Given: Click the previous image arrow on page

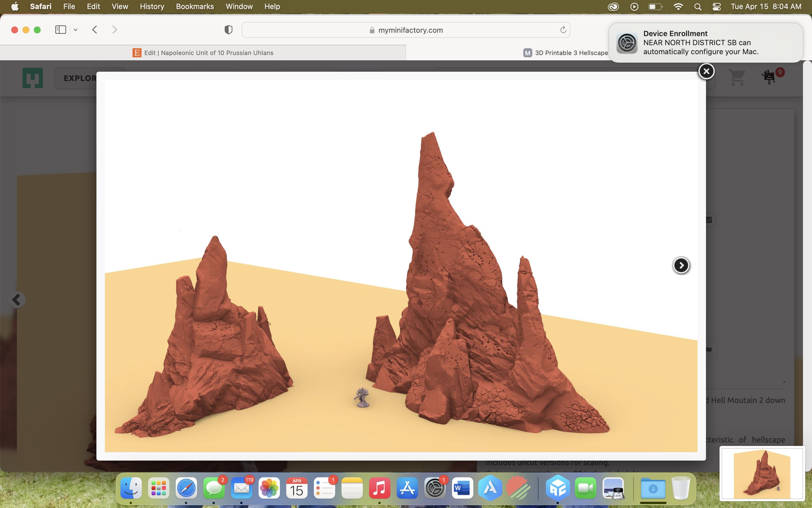Looking at the screenshot, I should (16, 299).
